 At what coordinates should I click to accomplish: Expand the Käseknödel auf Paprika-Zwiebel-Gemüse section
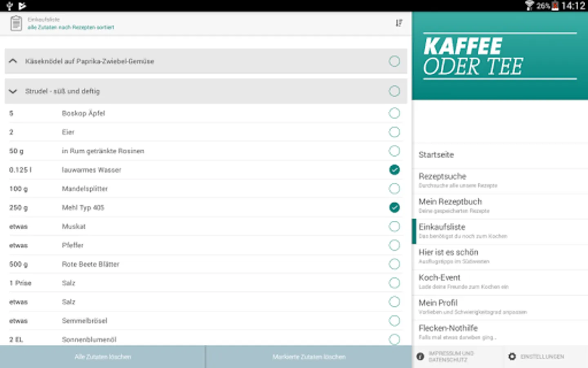pos(13,61)
